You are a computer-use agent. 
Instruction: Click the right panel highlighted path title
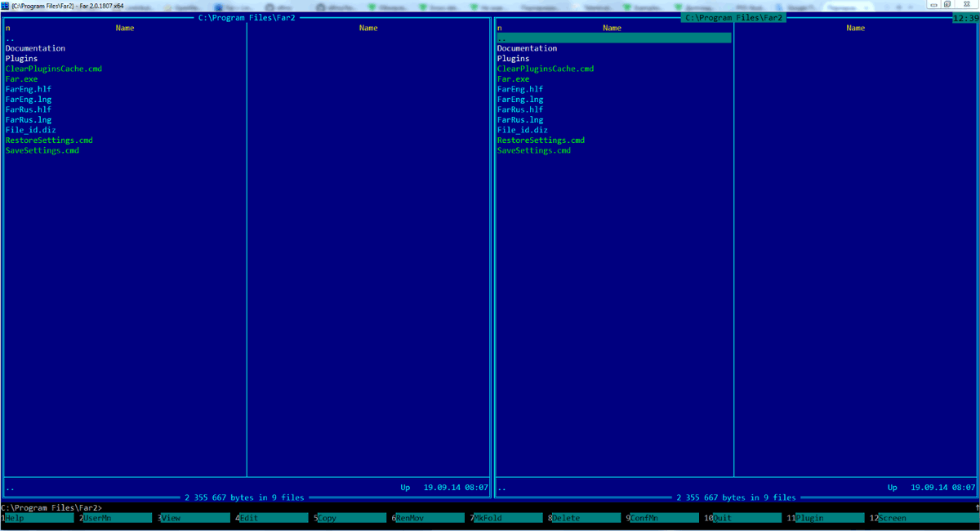733,18
